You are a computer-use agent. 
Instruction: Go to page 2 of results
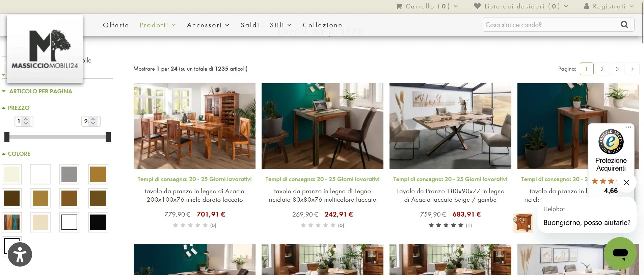(602, 69)
